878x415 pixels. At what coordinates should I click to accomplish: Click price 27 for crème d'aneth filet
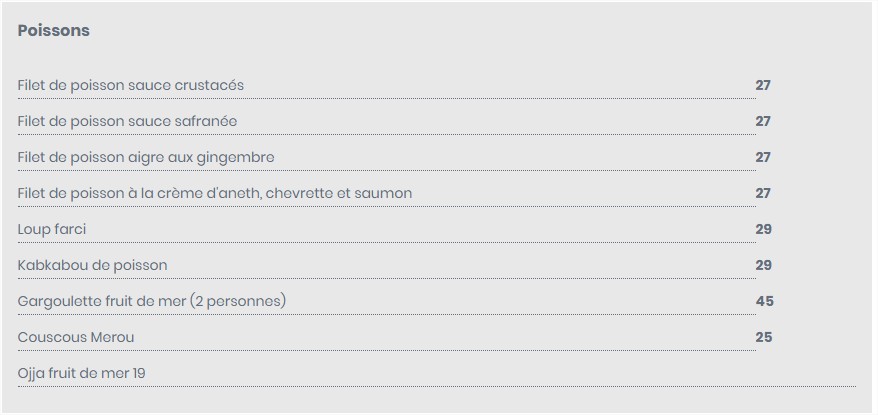click(763, 193)
